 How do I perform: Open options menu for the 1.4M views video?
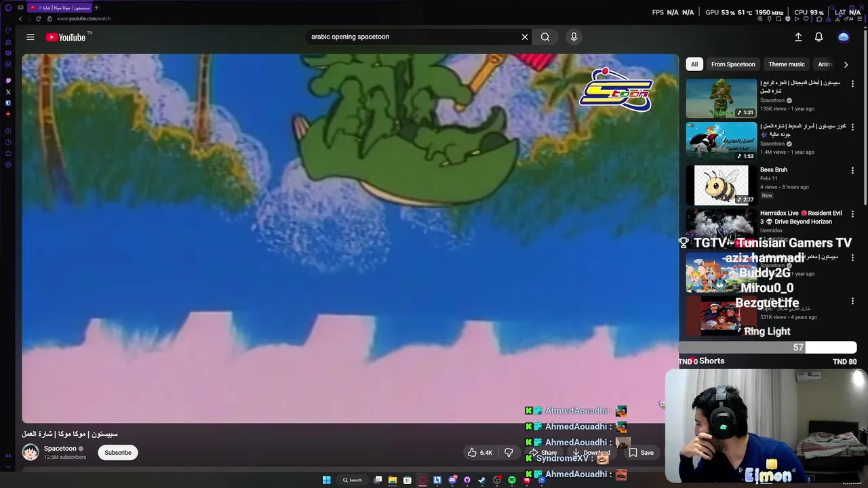pyautogui.click(x=852, y=127)
